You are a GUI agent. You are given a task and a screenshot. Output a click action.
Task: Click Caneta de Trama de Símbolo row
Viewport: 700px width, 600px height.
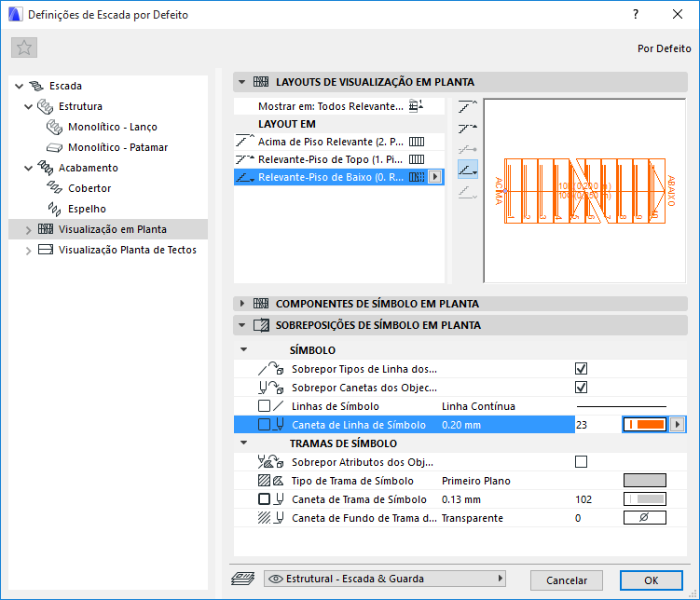point(460,499)
